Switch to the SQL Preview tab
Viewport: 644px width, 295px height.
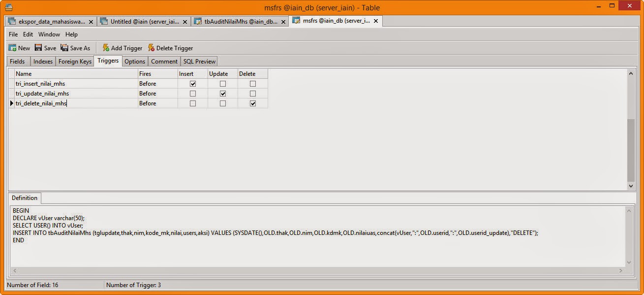[x=199, y=61]
